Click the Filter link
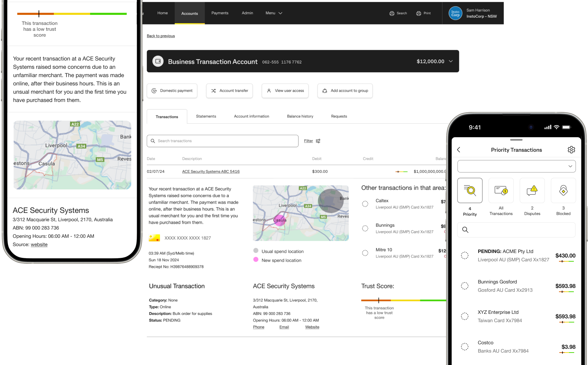The width and height of the screenshot is (588, 365). pyautogui.click(x=308, y=141)
